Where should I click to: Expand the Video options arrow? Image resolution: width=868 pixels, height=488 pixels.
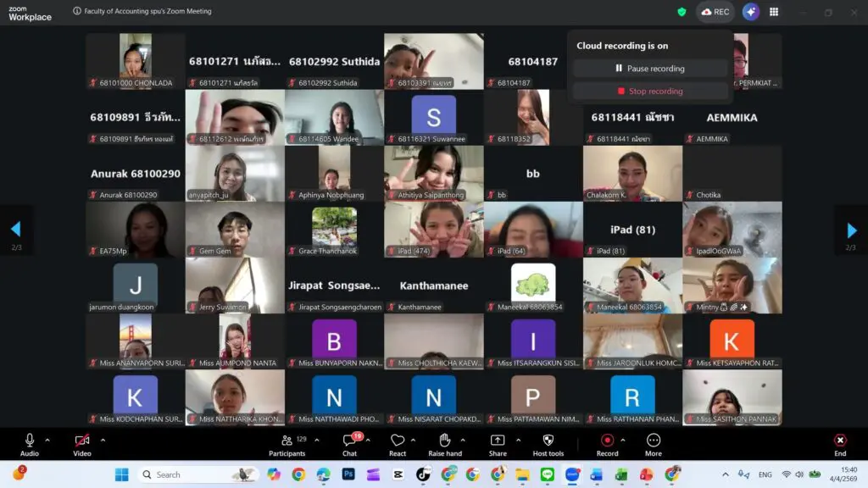[x=103, y=440]
